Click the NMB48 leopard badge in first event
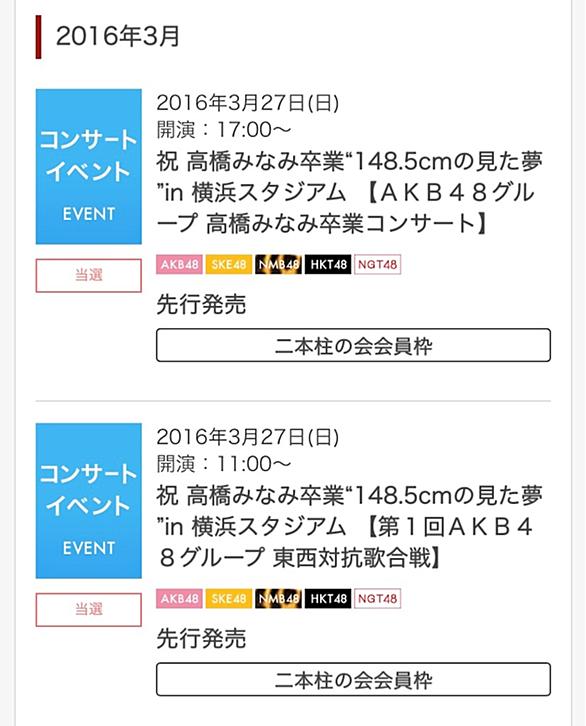This screenshot has width=586, height=726. 278,264
